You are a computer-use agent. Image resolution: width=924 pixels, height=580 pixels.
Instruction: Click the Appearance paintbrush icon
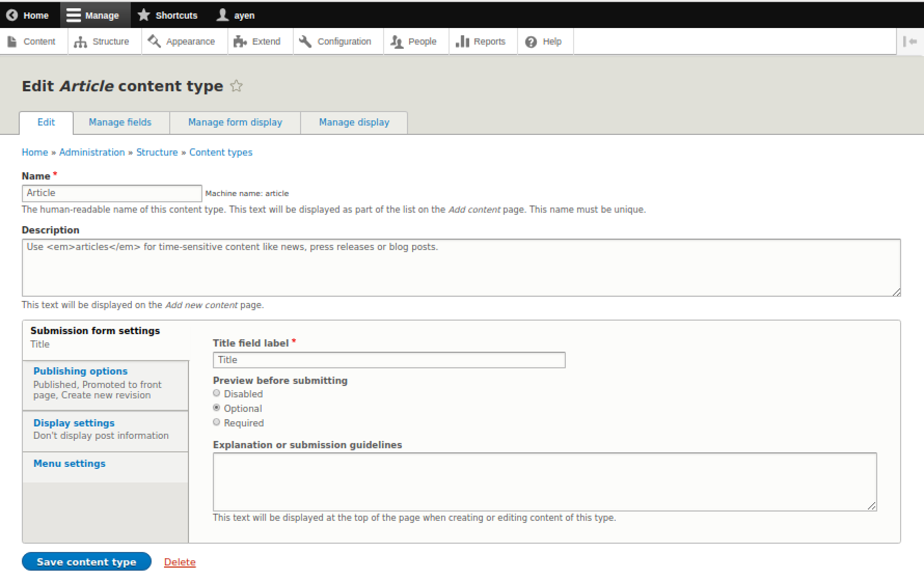tap(154, 42)
